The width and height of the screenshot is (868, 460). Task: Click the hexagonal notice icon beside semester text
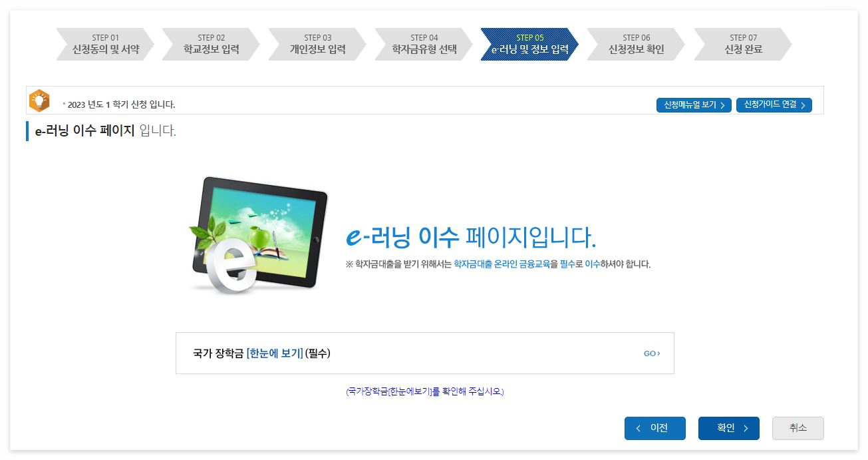[x=39, y=101]
